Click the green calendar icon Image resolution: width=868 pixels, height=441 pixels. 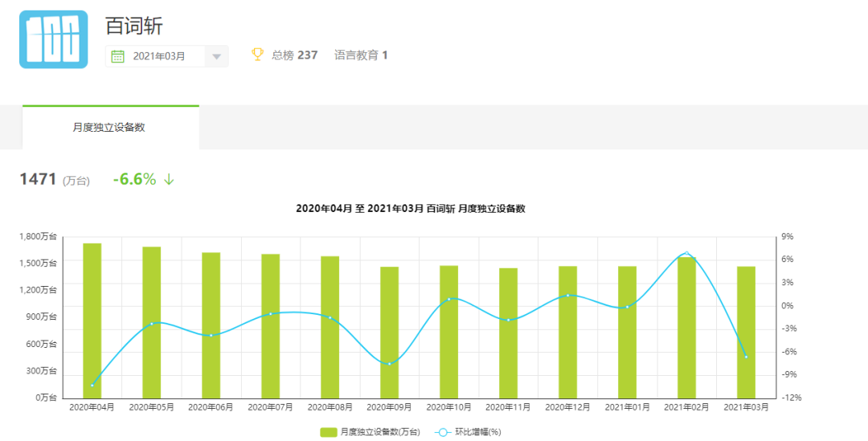[x=117, y=56]
